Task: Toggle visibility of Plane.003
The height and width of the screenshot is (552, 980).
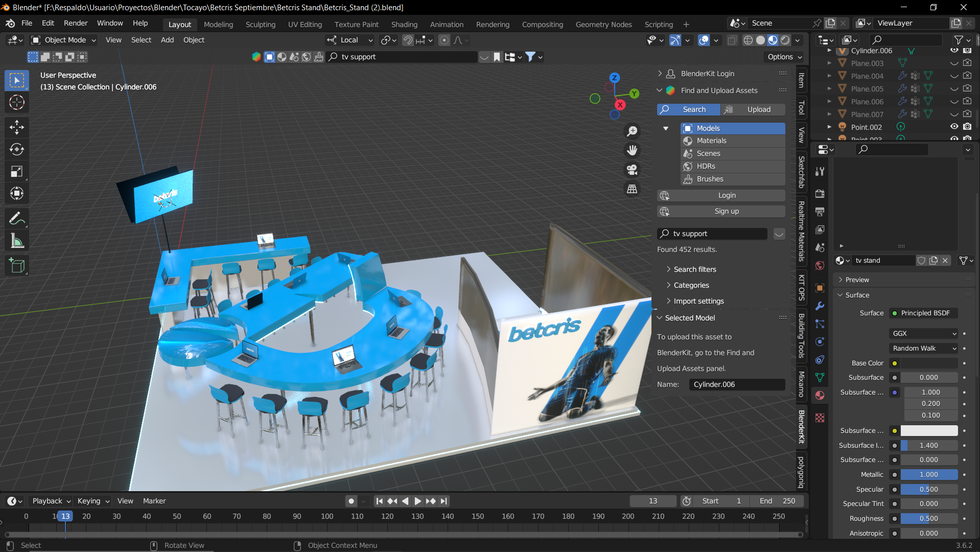Action: pyautogui.click(x=954, y=63)
